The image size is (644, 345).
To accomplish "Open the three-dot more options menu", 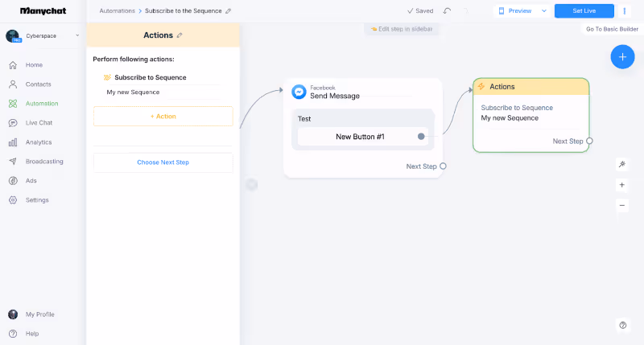I will click(625, 11).
